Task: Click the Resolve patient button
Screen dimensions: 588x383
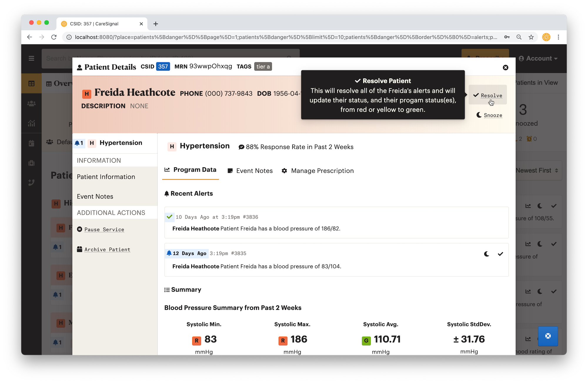Action: tap(488, 95)
